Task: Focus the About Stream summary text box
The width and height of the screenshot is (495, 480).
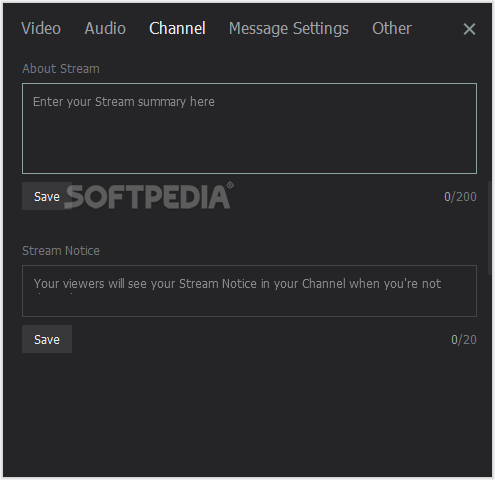Action: pyautogui.click(x=249, y=129)
